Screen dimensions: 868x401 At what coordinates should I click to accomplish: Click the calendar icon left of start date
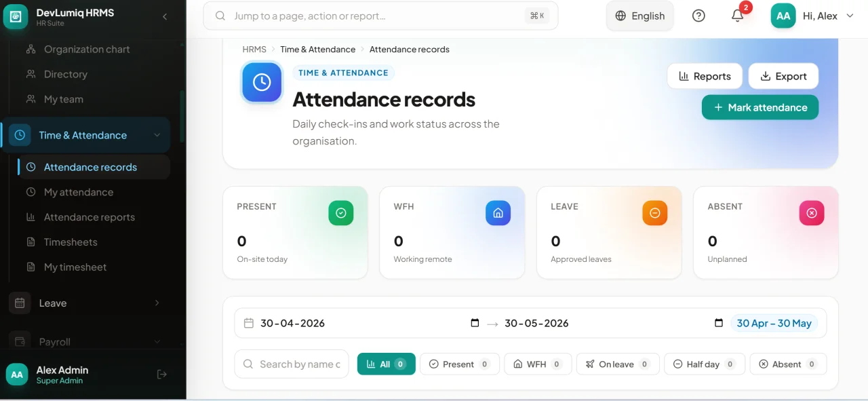[249, 323]
